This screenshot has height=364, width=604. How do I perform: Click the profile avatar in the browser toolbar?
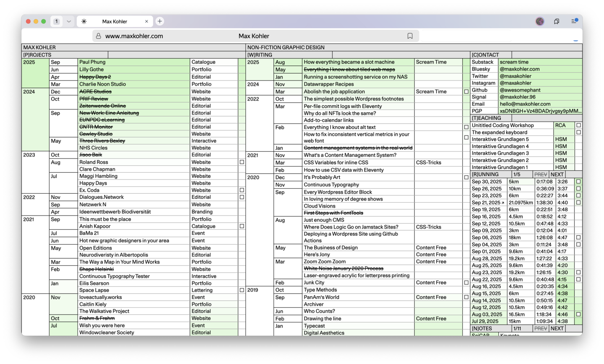point(540,21)
